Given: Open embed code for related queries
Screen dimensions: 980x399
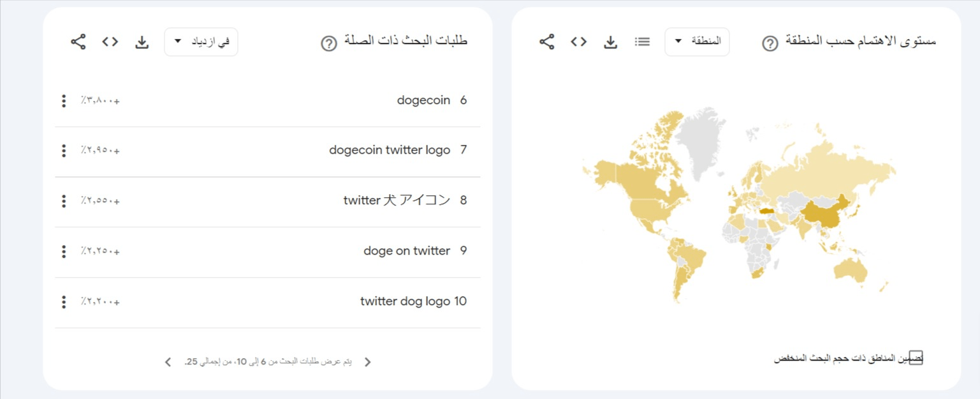Looking at the screenshot, I should point(110,41).
